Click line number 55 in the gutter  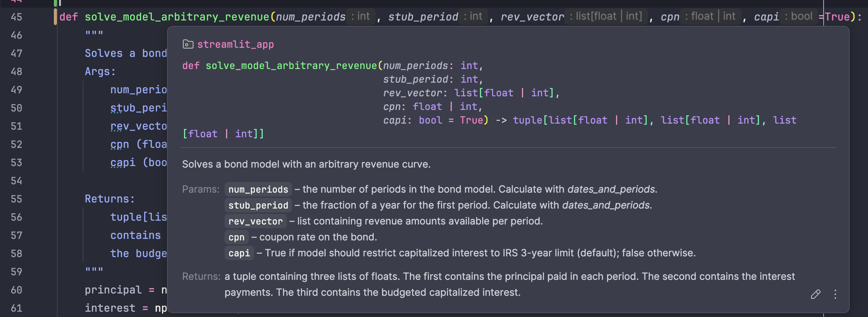(x=16, y=199)
